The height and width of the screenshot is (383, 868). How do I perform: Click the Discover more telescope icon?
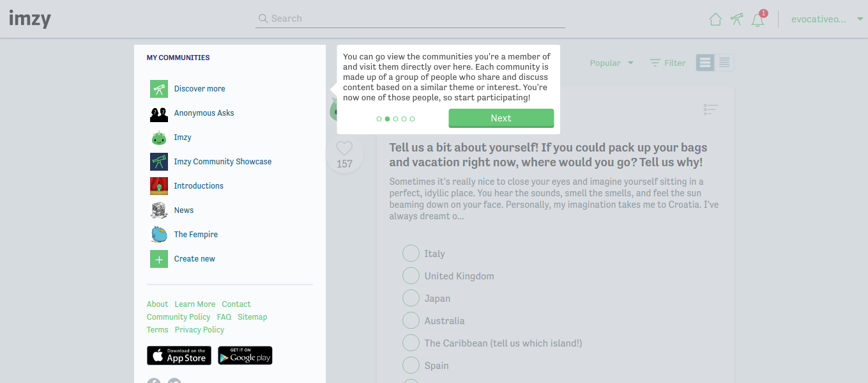159,89
